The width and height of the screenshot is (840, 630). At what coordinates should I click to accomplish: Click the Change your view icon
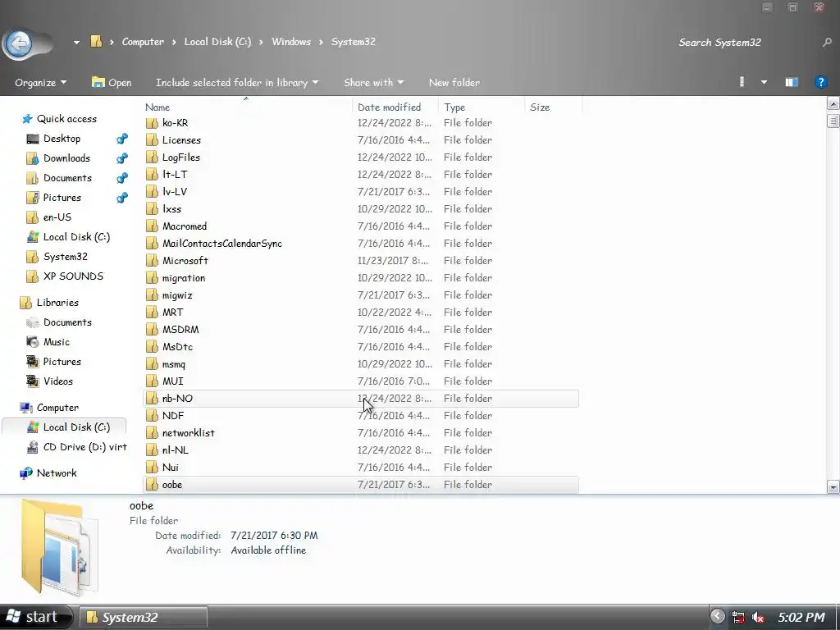click(742, 82)
